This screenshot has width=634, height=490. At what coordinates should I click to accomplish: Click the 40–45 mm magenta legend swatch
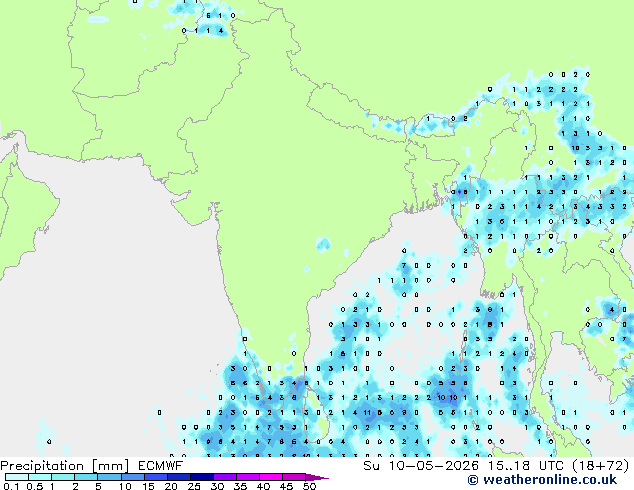tap(271, 477)
